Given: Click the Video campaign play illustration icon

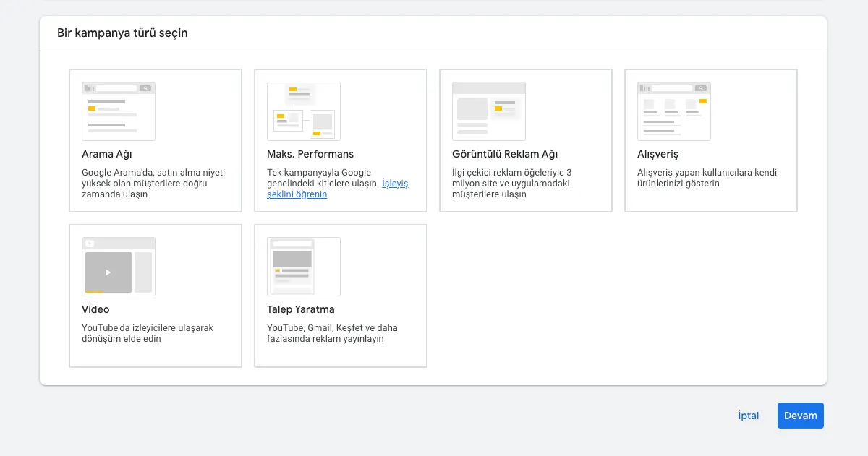Looking at the screenshot, I should (x=119, y=267).
